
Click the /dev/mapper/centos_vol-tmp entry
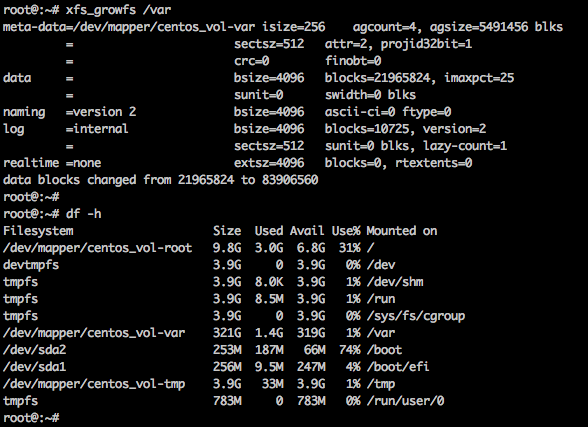coord(94,384)
